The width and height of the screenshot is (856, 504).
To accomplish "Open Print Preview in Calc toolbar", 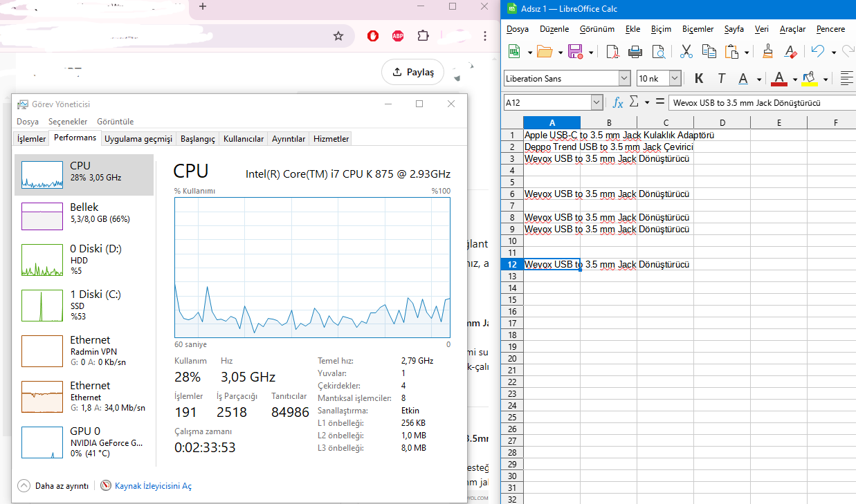I will pyautogui.click(x=659, y=51).
